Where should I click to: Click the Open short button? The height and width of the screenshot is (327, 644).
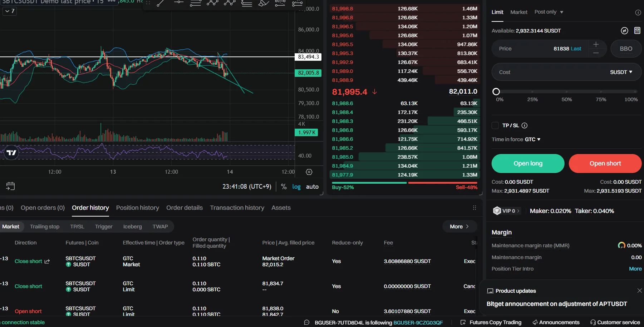(605, 163)
